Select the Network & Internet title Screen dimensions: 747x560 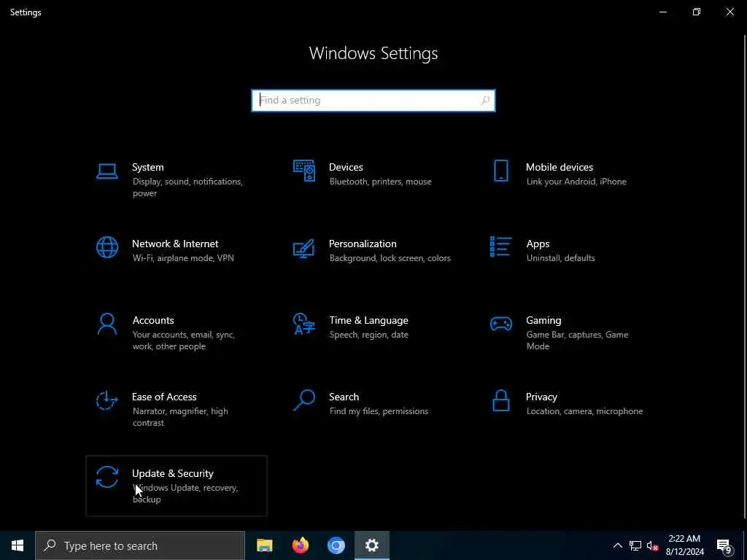175,244
